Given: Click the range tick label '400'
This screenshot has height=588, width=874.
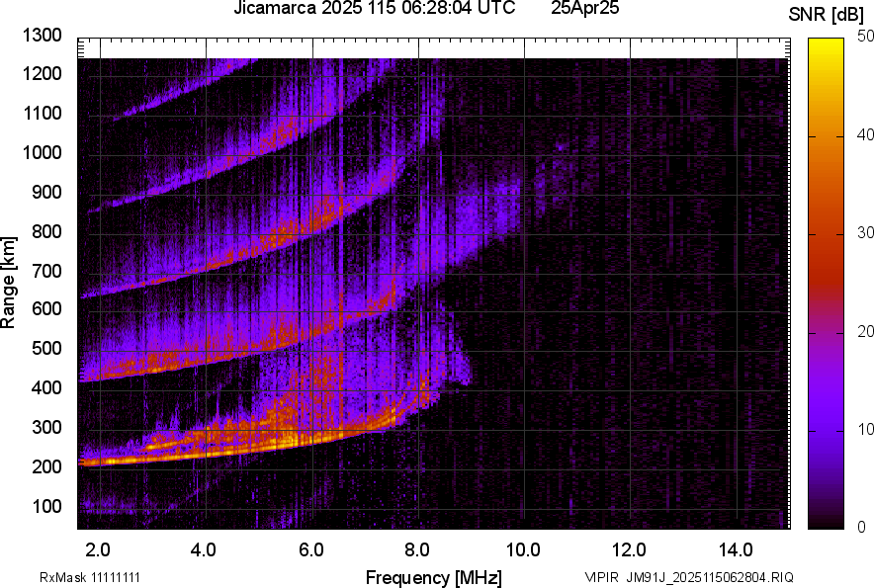Looking at the screenshot, I should tap(46, 387).
